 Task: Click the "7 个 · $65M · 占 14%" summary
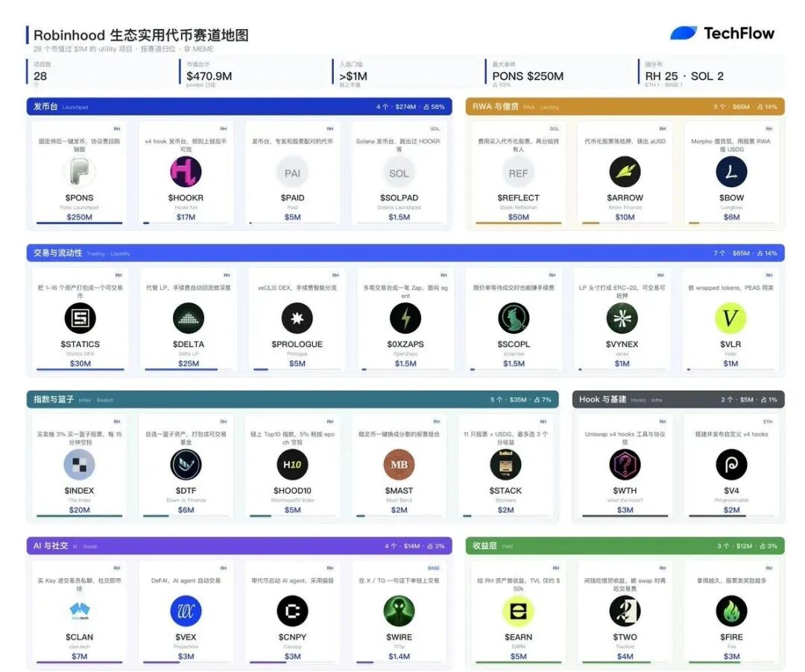click(745, 253)
